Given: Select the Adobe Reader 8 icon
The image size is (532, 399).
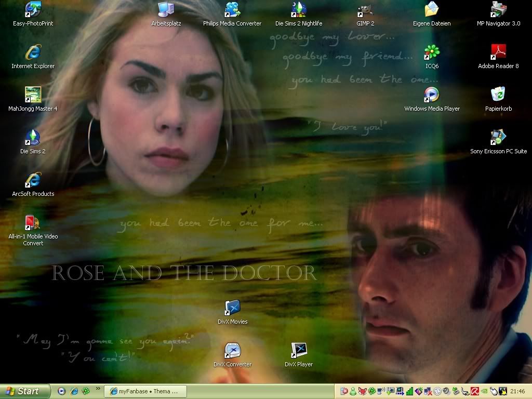Looking at the screenshot, I should 498,57.
